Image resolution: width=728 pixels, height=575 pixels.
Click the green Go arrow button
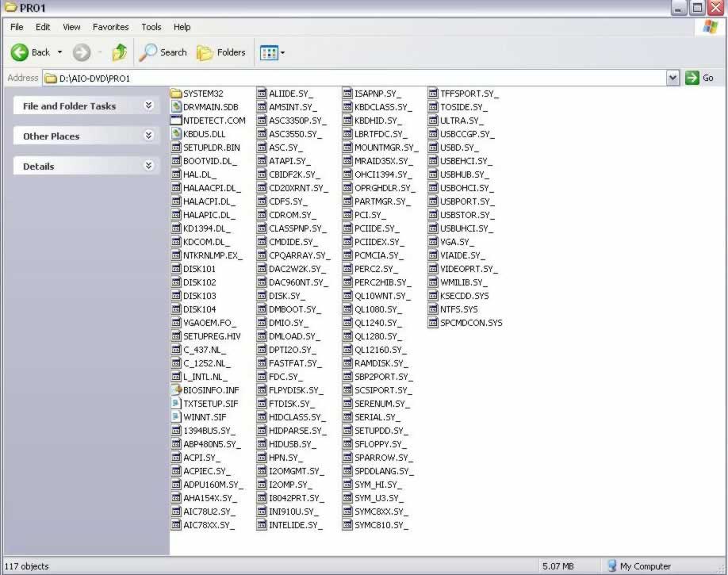(692, 78)
